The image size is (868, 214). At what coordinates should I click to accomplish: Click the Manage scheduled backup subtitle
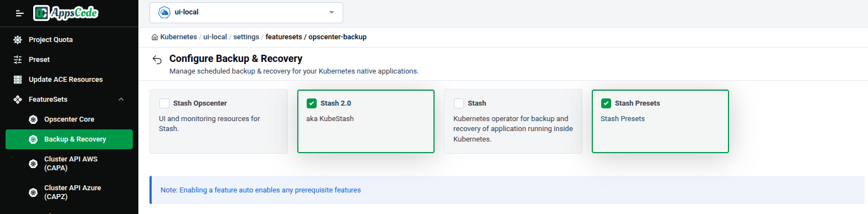(294, 71)
